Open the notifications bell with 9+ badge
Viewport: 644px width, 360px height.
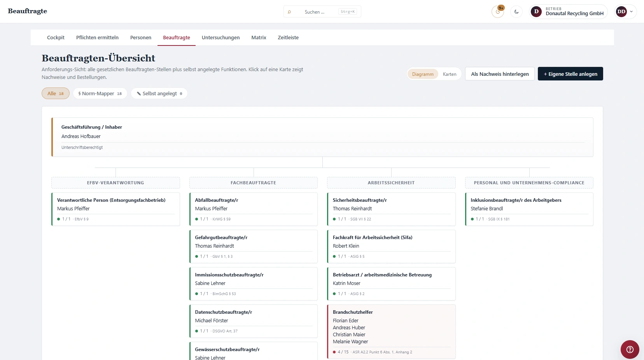tap(498, 12)
